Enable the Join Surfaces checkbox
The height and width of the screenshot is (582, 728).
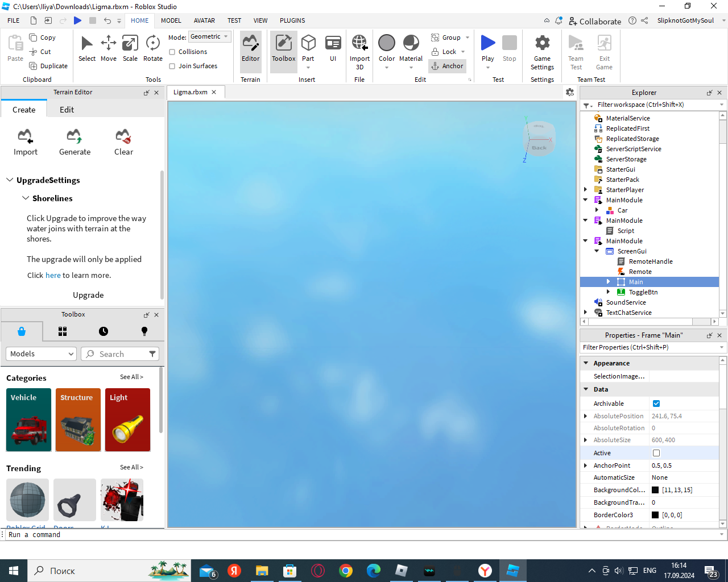(172, 66)
